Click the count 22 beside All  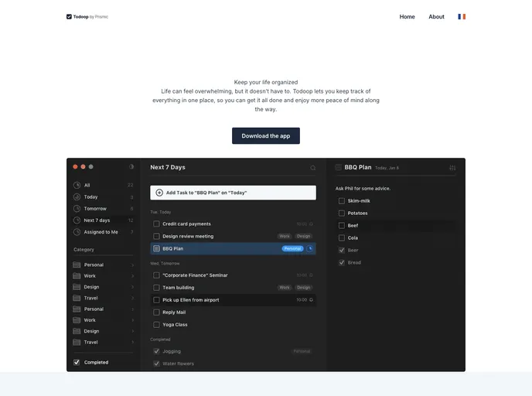[x=130, y=186]
